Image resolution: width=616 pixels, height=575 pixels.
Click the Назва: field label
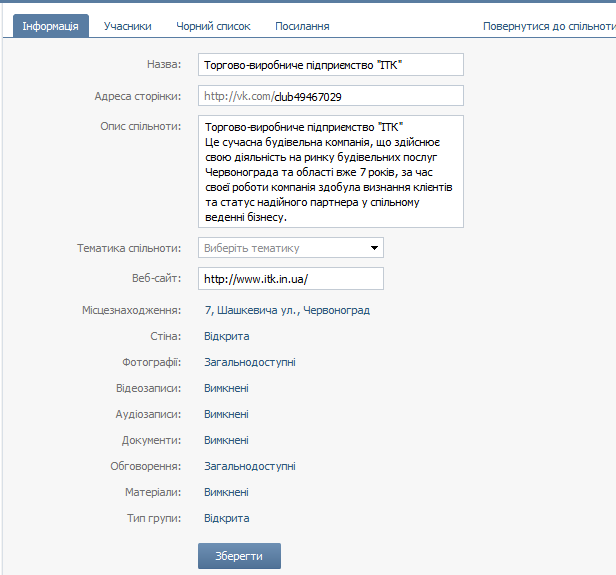[164, 64]
